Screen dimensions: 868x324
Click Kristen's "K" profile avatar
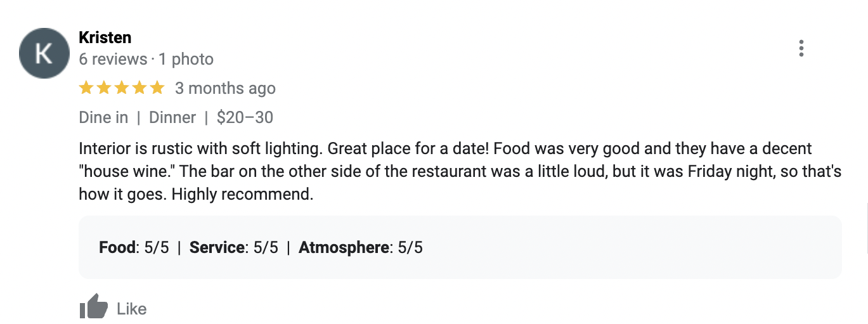(x=44, y=53)
